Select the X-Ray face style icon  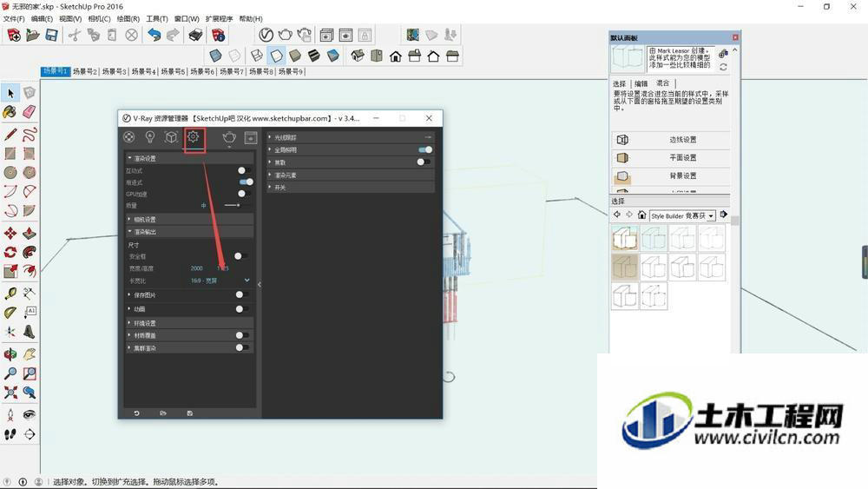point(215,56)
